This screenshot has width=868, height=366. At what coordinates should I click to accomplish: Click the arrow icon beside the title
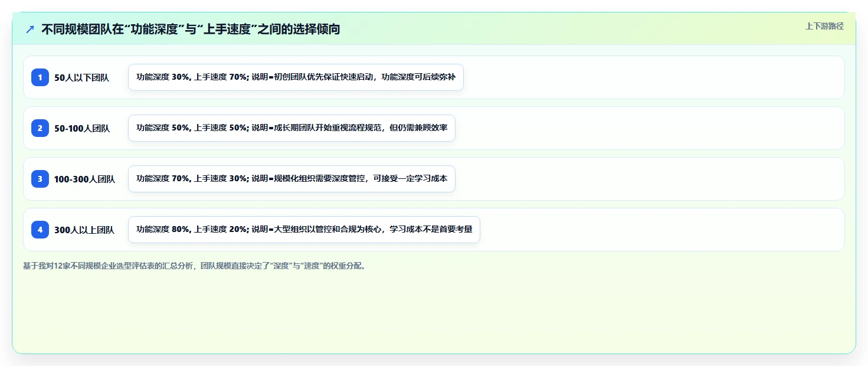(30, 29)
